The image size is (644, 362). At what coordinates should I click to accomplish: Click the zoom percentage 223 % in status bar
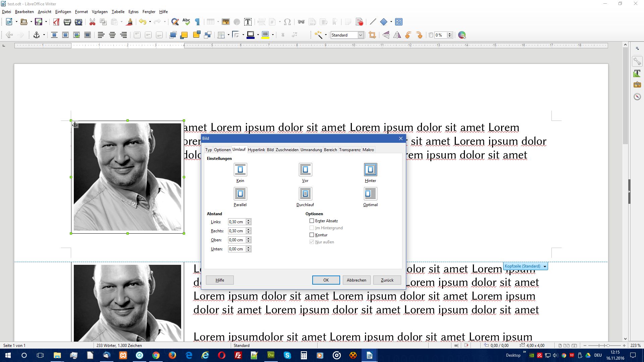(635, 346)
